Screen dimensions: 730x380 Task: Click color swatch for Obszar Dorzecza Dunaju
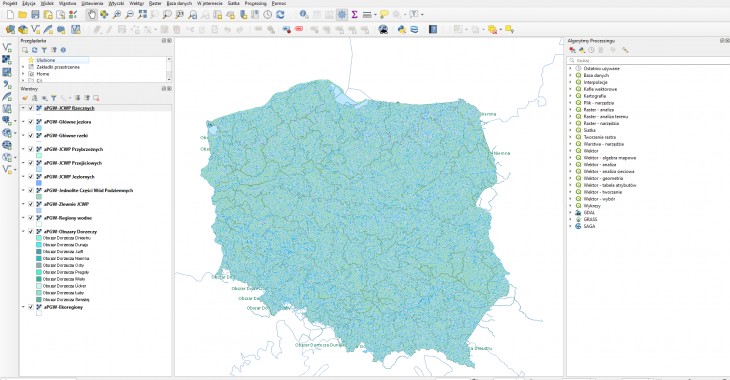click(x=39, y=245)
